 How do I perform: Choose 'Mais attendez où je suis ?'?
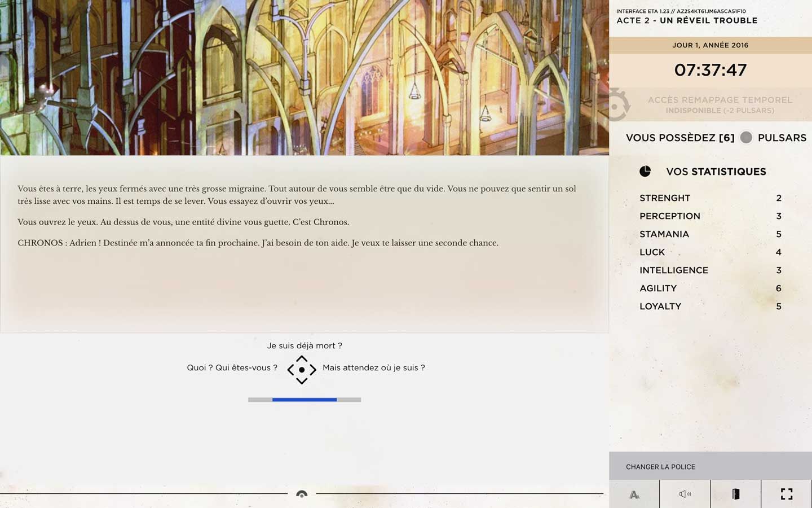pos(374,367)
